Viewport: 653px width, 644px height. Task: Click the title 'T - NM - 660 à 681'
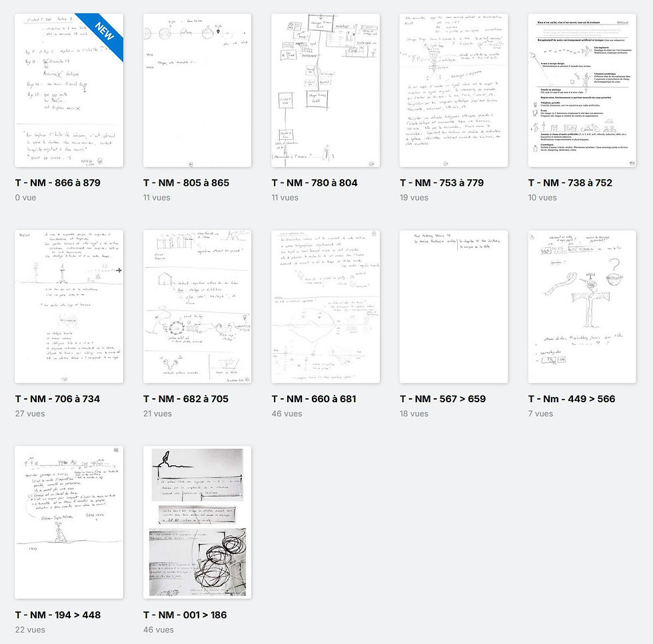[314, 399]
